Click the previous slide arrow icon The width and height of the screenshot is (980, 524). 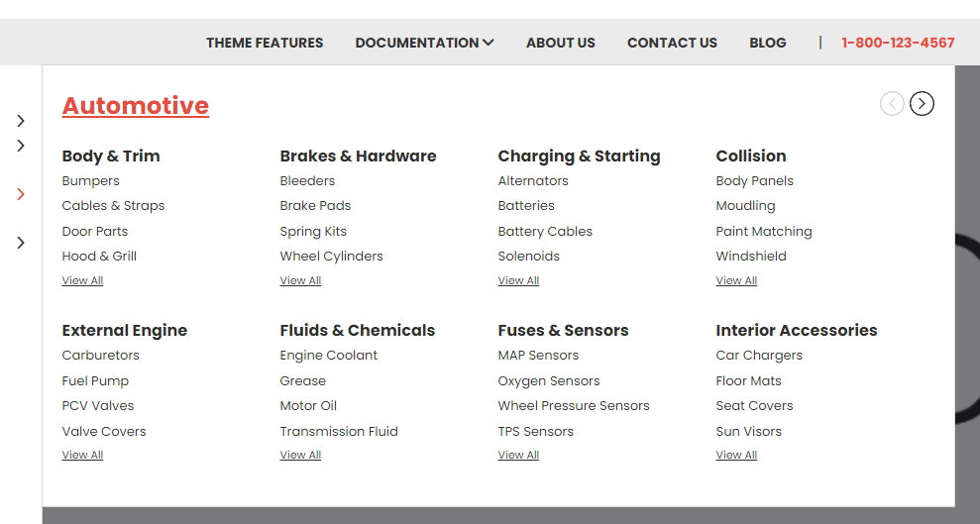(x=892, y=103)
